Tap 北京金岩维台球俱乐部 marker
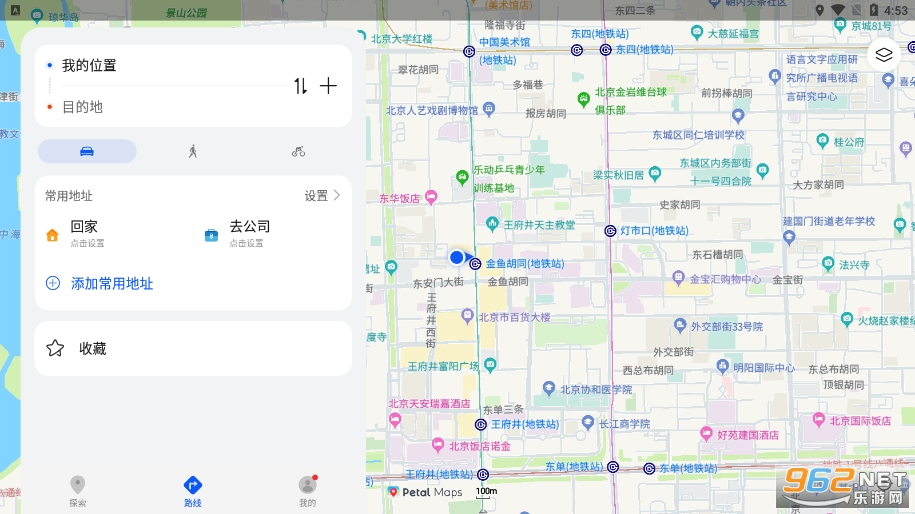 pos(584,99)
